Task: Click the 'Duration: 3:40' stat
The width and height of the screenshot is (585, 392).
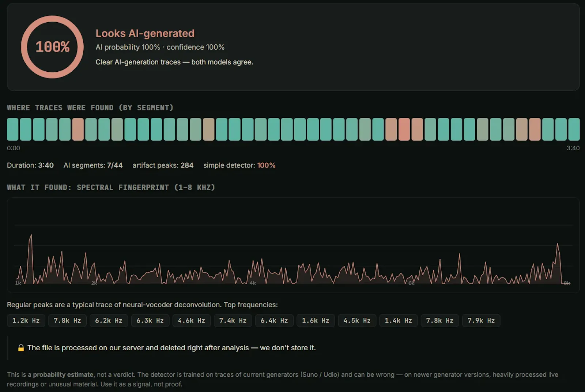Action: (x=30, y=165)
